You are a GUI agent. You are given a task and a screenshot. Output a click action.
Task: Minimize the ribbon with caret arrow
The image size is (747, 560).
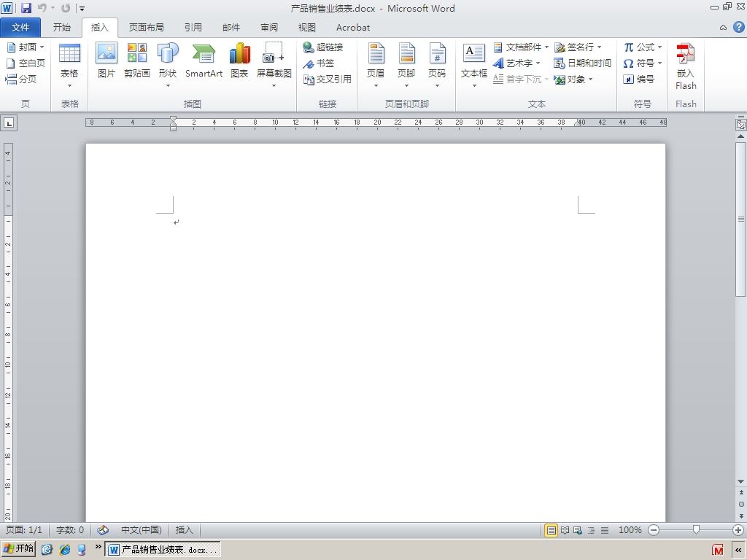point(723,28)
